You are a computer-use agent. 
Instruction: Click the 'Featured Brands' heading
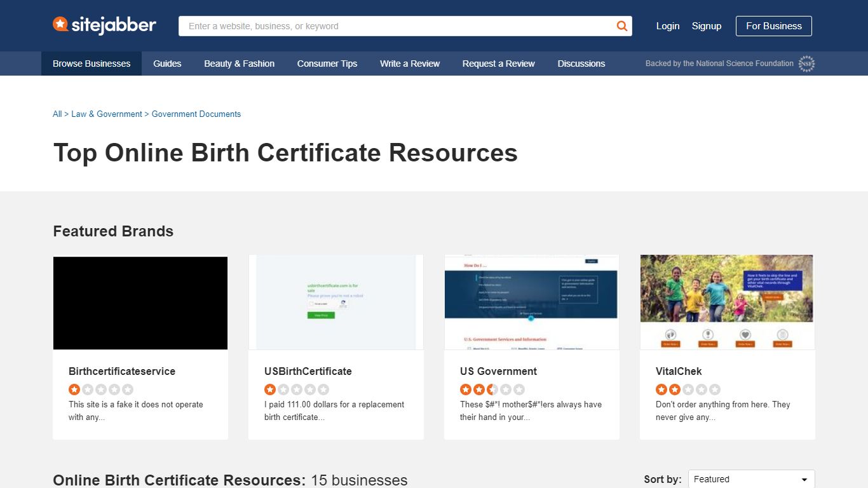[113, 231]
